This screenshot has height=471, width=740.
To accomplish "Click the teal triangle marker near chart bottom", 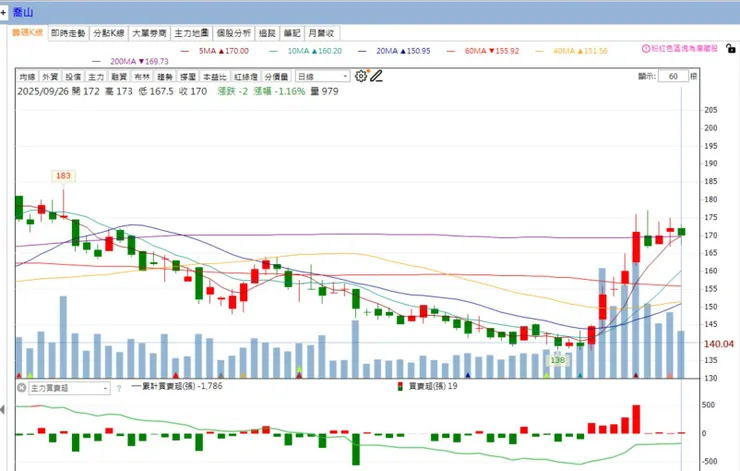I will (580, 376).
